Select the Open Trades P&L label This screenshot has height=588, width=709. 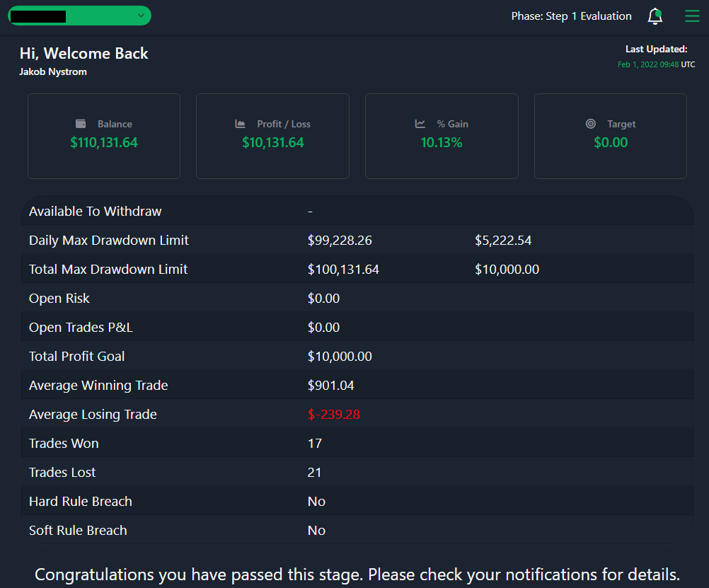[81, 328]
